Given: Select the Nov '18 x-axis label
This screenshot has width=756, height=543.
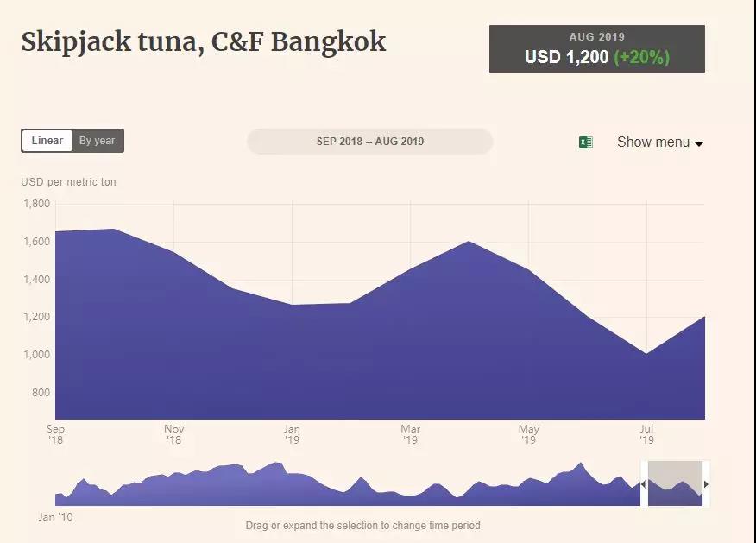Looking at the screenshot, I should pos(174,434).
